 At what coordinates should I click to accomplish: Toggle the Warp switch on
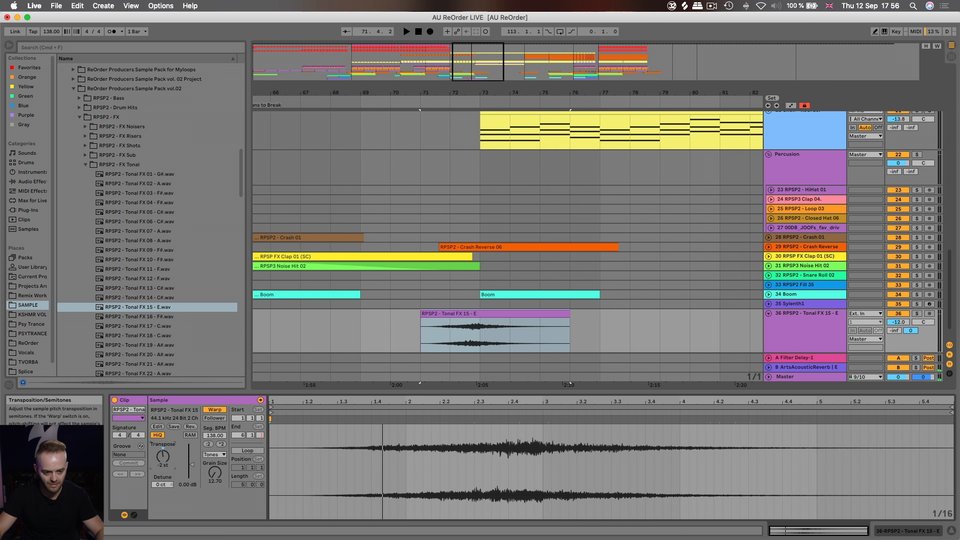215,410
